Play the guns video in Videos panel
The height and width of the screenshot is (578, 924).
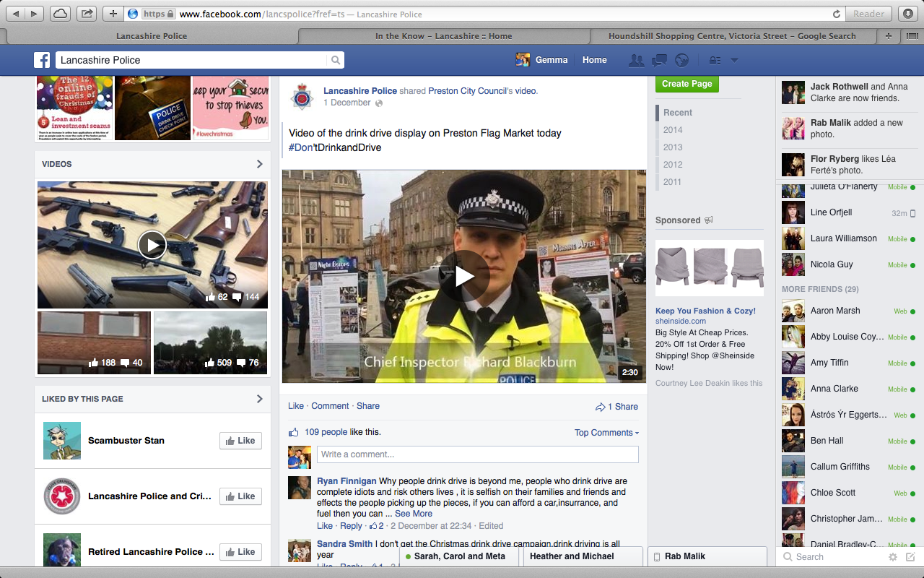[x=152, y=245]
